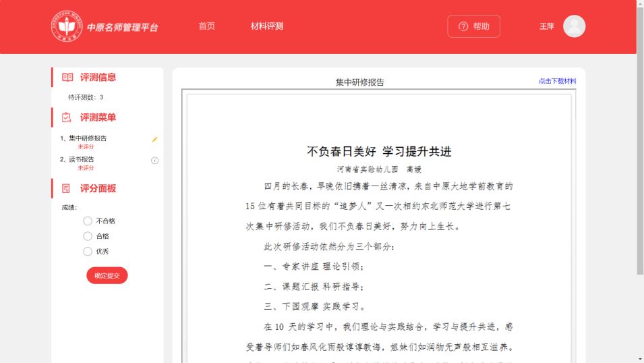Select the 合格 radio option

coord(88,236)
